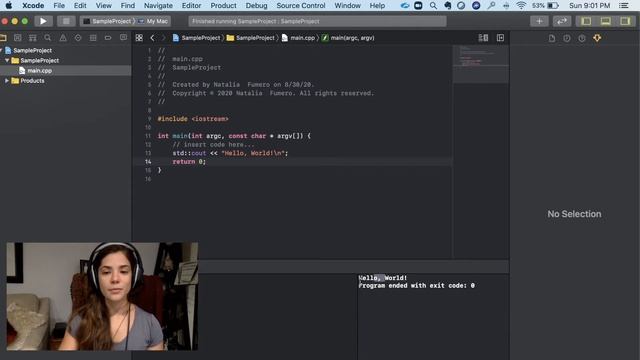
Task: Show the Breakpoint navigator
Action: pos(108,38)
